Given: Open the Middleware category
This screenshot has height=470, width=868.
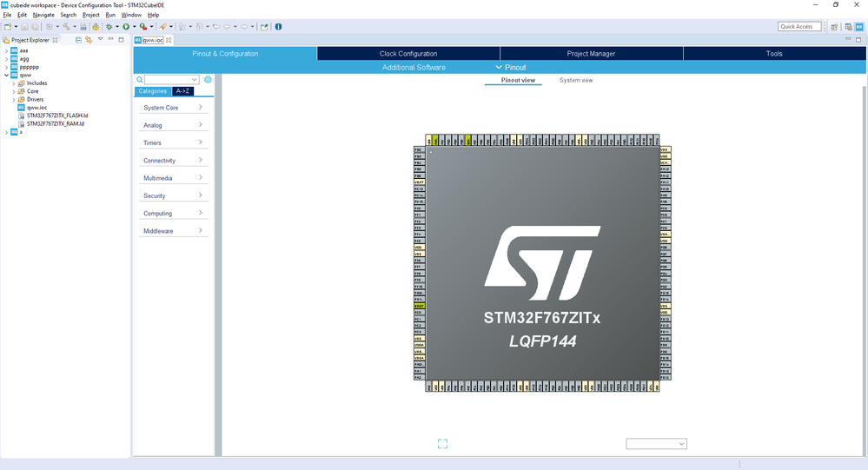Looking at the screenshot, I should 173,231.
